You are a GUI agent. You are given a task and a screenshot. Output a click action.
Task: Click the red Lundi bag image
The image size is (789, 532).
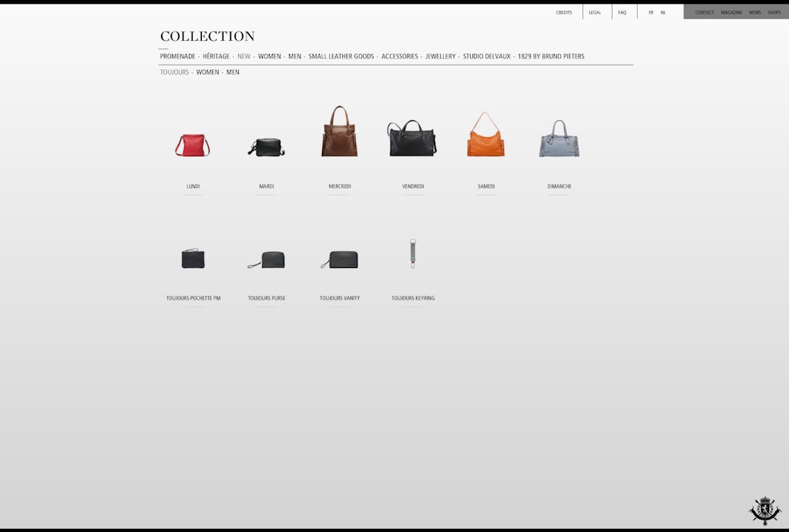point(193,145)
